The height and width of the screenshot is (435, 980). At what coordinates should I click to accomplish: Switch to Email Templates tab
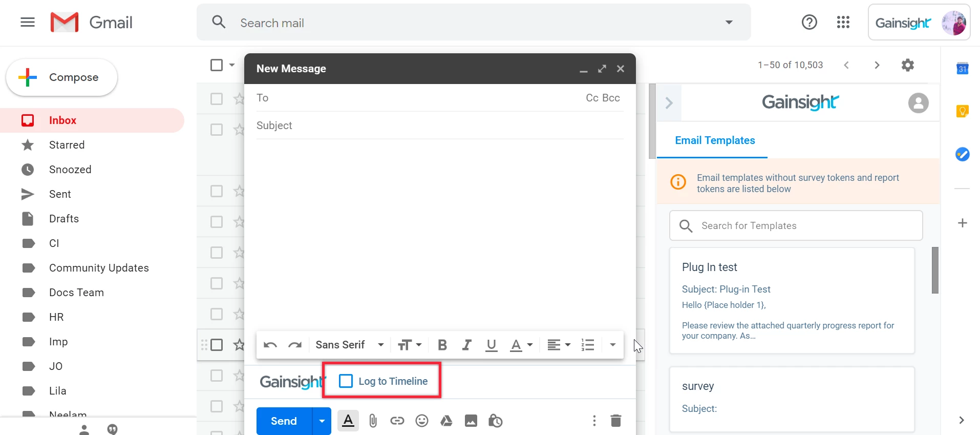click(x=715, y=140)
